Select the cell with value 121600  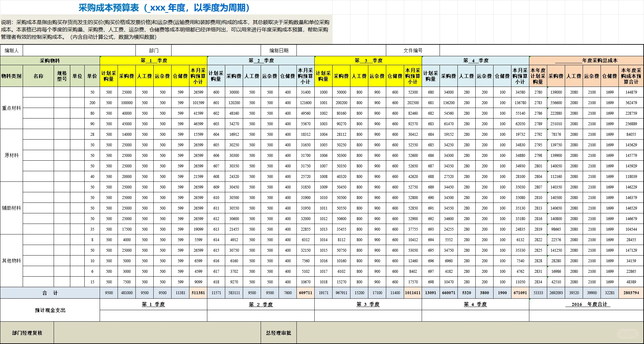(x=306, y=103)
